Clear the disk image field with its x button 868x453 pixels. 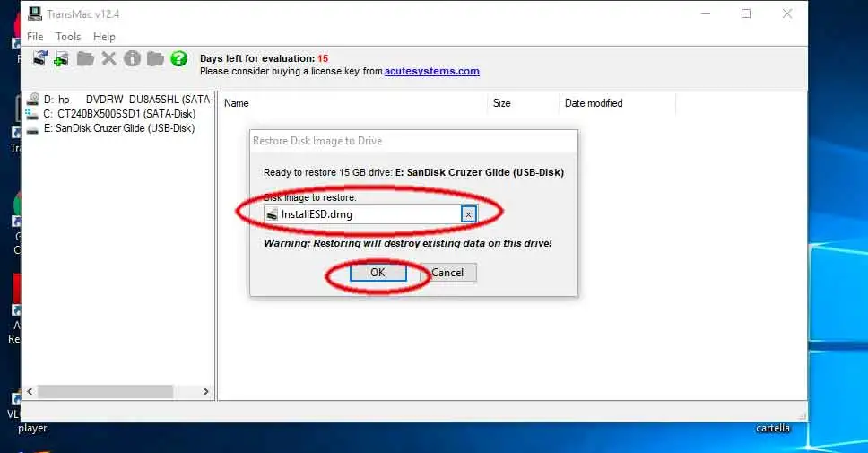468,214
